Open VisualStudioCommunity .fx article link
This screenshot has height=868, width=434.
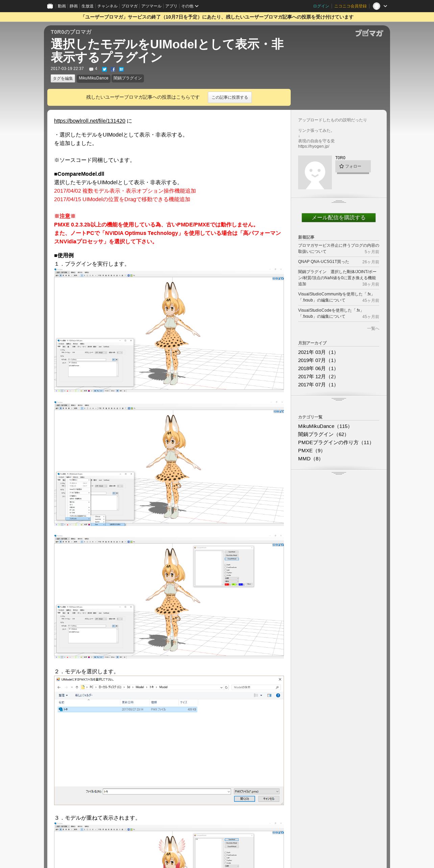click(336, 297)
